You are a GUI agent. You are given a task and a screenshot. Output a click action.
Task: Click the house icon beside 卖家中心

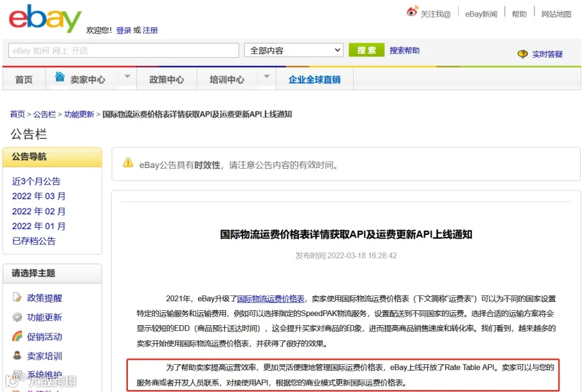tap(60, 77)
